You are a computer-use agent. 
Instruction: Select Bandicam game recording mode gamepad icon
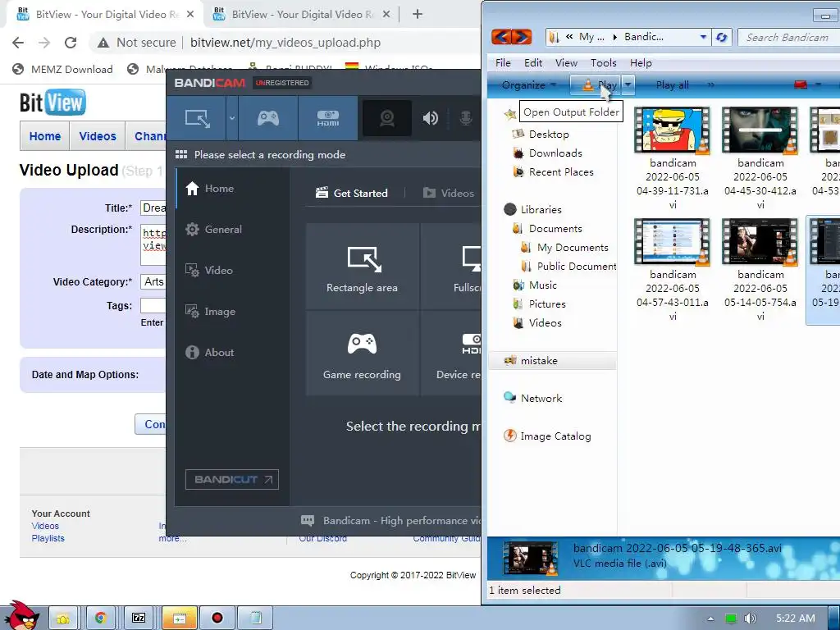click(x=268, y=118)
